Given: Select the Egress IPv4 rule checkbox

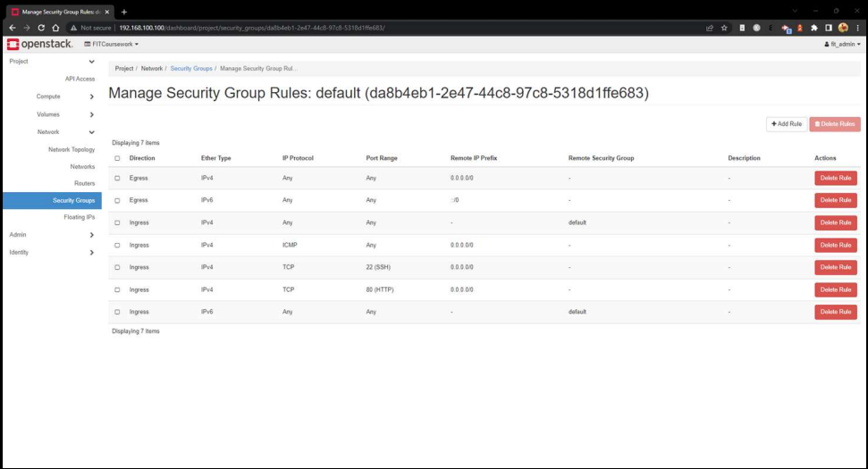Looking at the screenshot, I should tap(117, 178).
